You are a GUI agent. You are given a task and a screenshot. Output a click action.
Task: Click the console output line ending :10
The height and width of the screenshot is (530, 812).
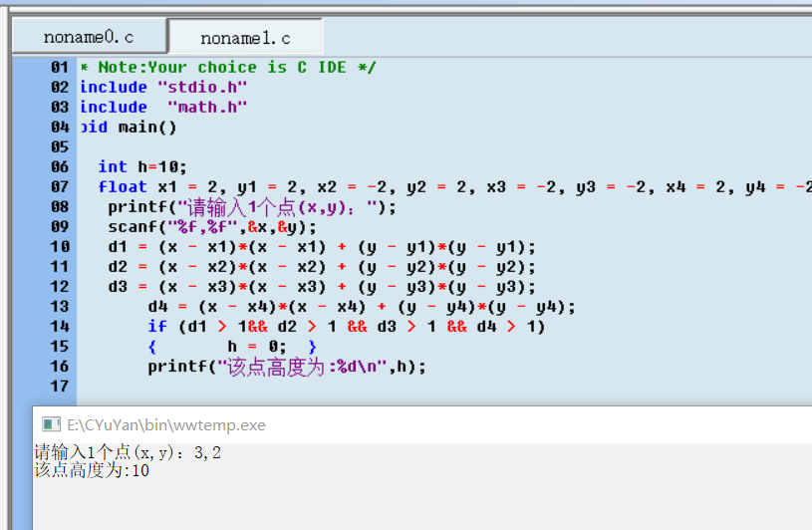pos(92,470)
